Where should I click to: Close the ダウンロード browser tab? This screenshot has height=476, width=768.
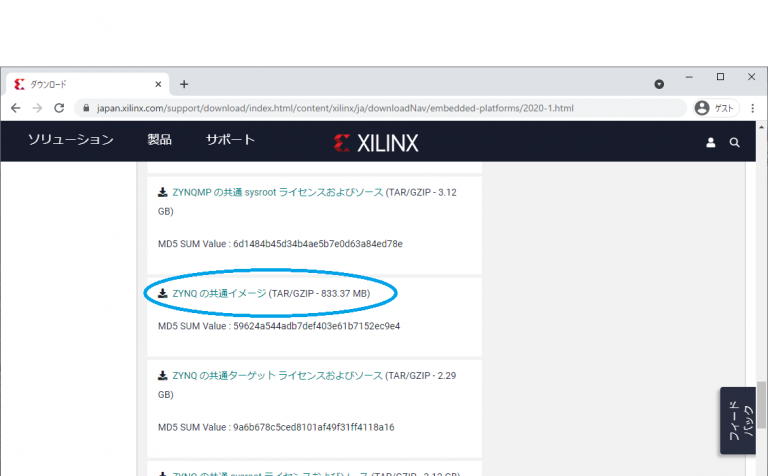tap(158, 84)
